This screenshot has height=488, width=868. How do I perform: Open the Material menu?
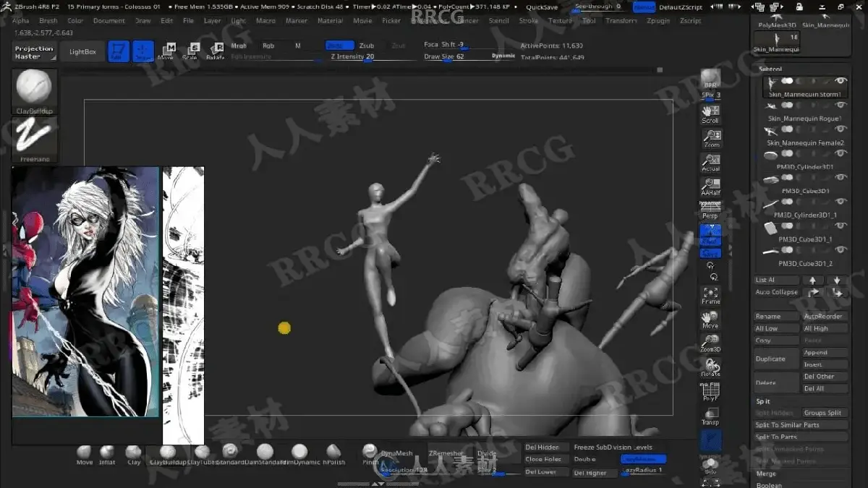[x=331, y=21]
